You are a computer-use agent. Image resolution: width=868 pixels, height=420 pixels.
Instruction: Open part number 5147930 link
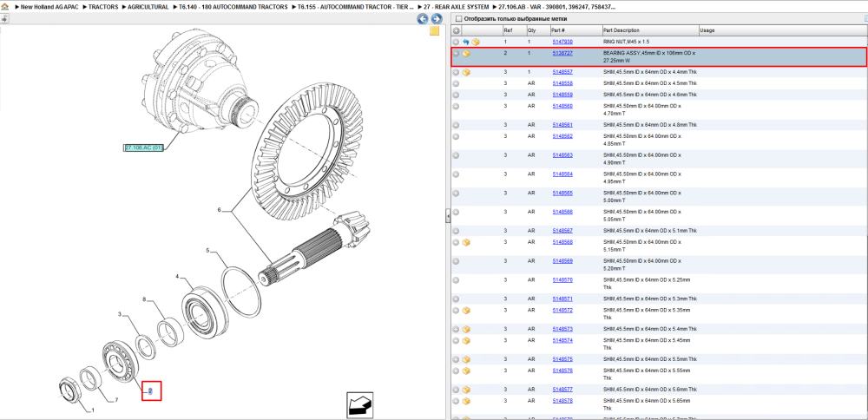click(562, 42)
